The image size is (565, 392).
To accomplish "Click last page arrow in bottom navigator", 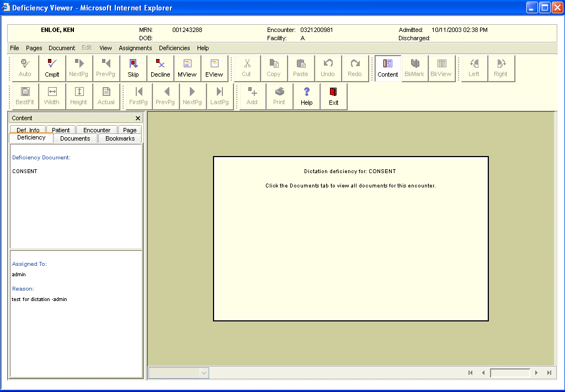I will (x=549, y=373).
